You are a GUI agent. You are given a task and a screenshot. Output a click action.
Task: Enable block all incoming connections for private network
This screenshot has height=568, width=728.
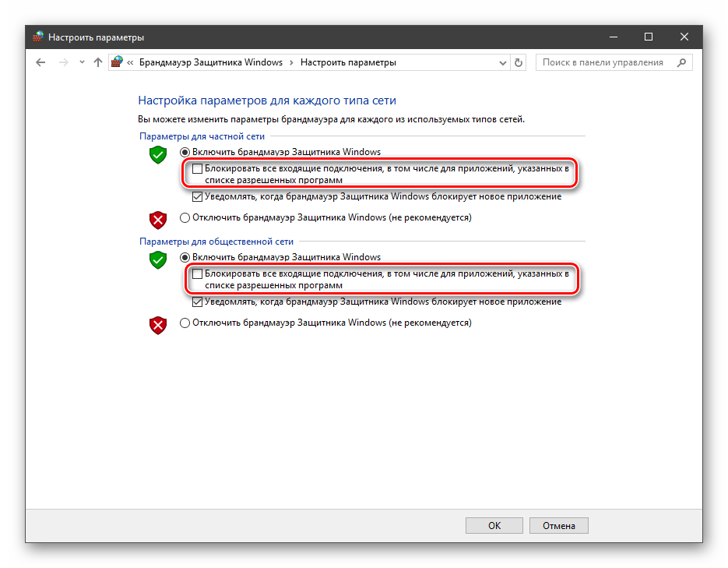198,168
